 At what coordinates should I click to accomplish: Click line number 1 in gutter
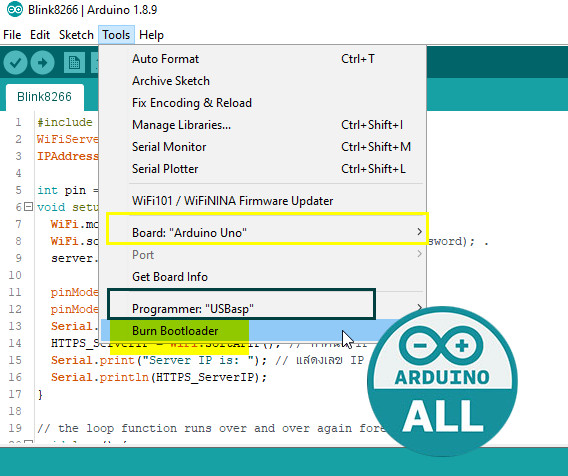click(x=18, y=122)
